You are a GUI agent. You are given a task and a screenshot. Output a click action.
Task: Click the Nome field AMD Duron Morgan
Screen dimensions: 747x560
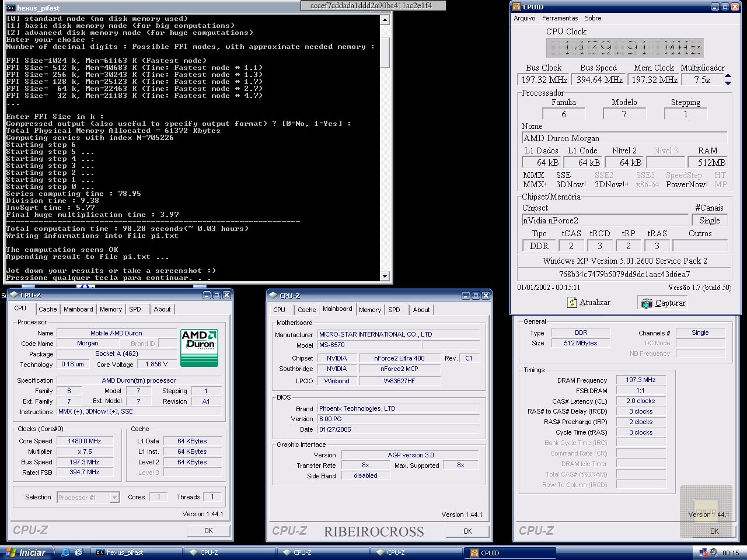[x=624, y=139]
